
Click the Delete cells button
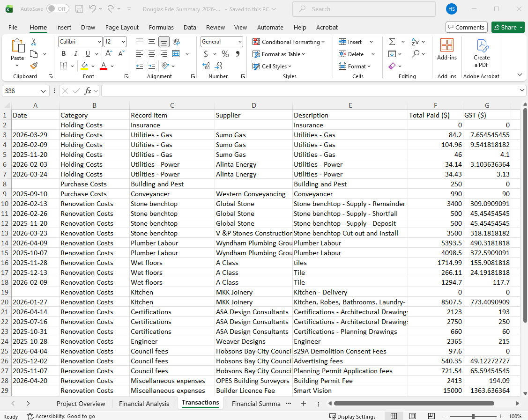(x=352, y=54)
